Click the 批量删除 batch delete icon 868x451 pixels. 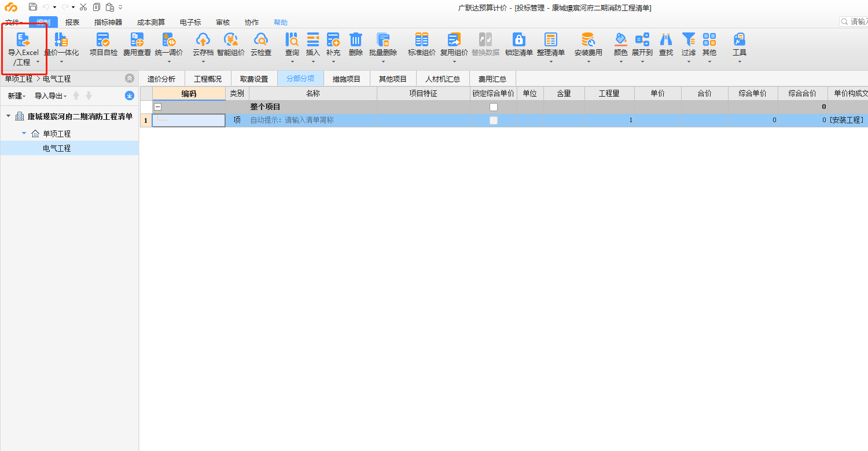pos(383,39)
